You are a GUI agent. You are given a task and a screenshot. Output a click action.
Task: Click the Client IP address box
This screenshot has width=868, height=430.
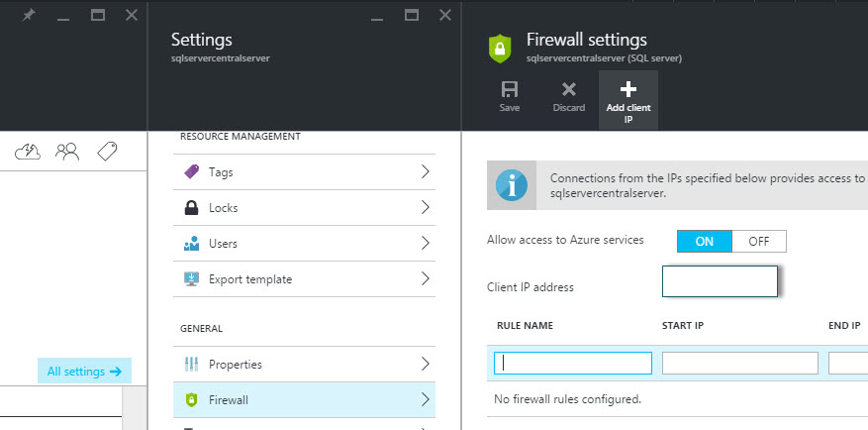click(719, 281)
